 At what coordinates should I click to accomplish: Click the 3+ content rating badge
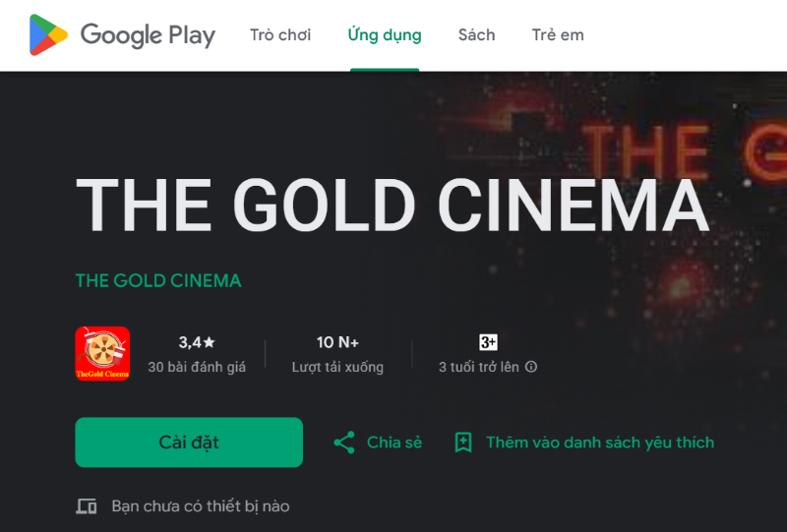click(x=488, y=342)
